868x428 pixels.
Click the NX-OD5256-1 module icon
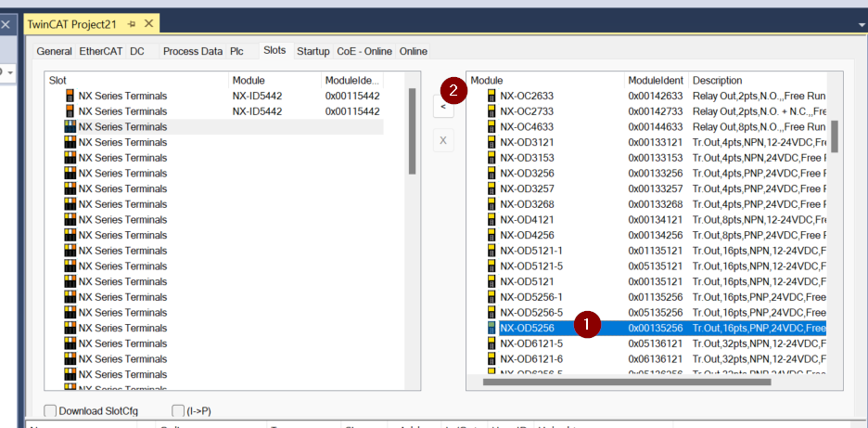491,297
